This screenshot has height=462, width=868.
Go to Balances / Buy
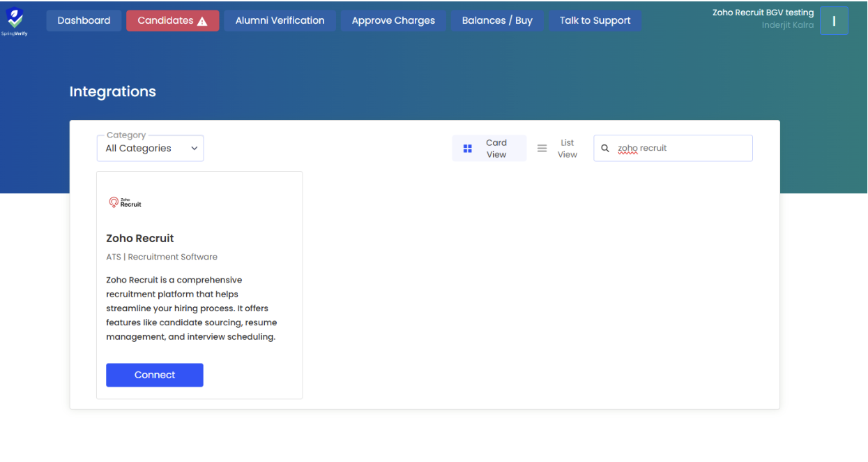click(x=497, y=20)
